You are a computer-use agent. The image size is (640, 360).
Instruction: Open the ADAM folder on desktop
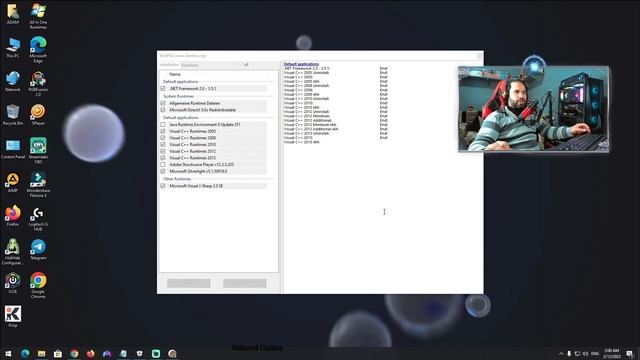click(x=13, y=13)
